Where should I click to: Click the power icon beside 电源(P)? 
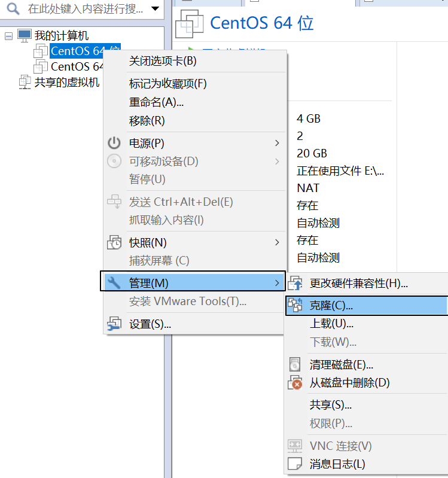point(114,142)
